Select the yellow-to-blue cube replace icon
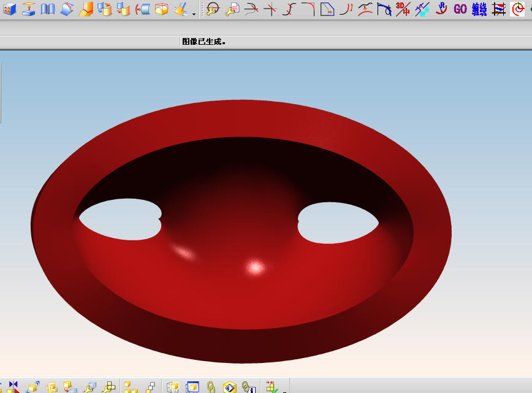Image resolution: width=532 pixels, height=393 pixels. 70,387
